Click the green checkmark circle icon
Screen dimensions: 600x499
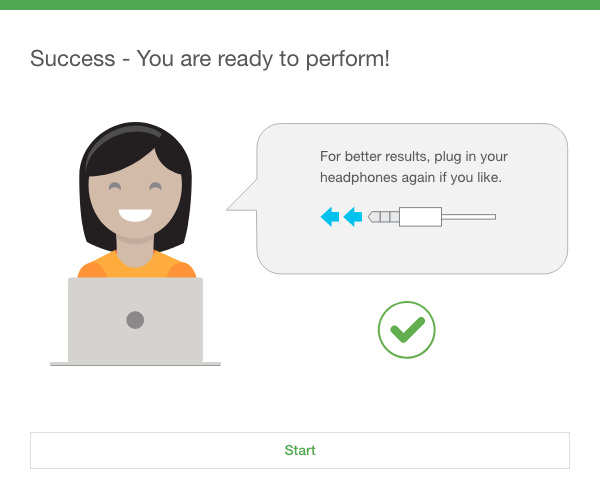coord(406,329)
